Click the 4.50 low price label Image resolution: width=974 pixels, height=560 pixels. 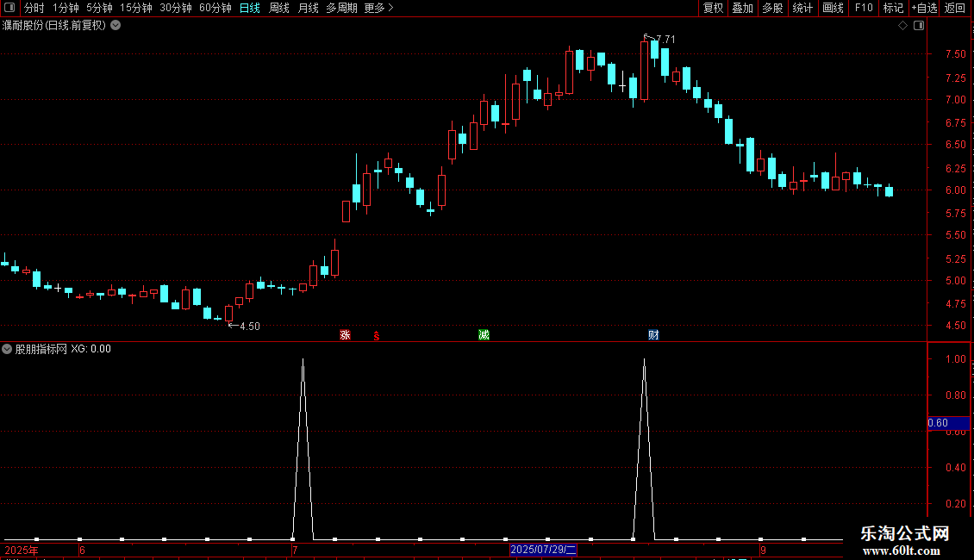(250, 326)
